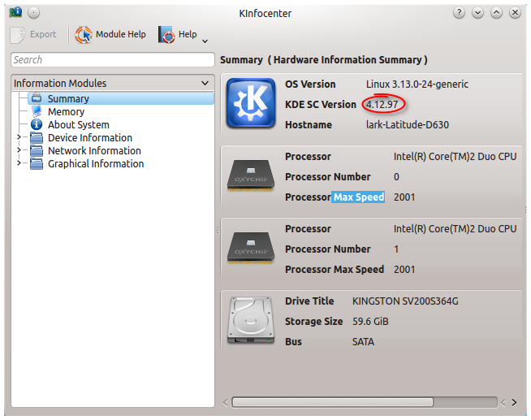Click the Module Help lifebuoy icon
Image resolution: width=531 pixels, height=420 pixels.
[x=84, y=35]
